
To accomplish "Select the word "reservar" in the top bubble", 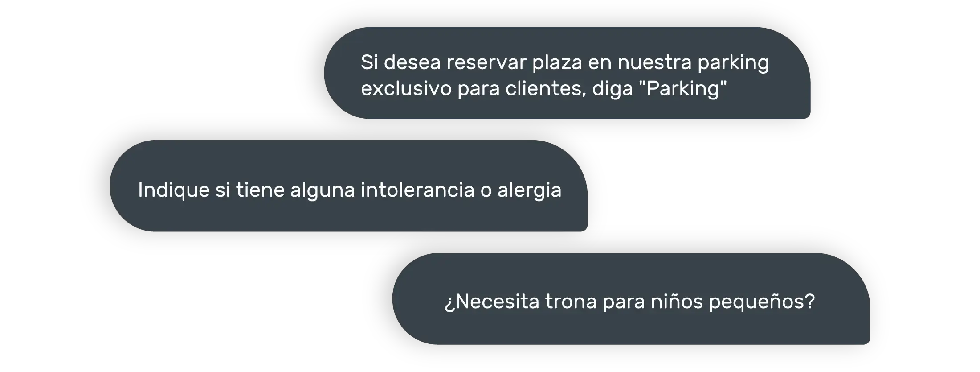I will click(x=487, y=62).
